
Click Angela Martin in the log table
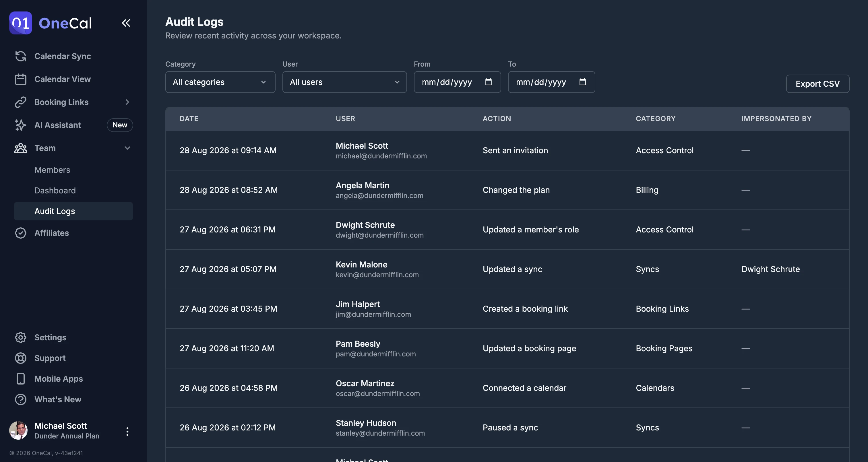pos(362,185)
